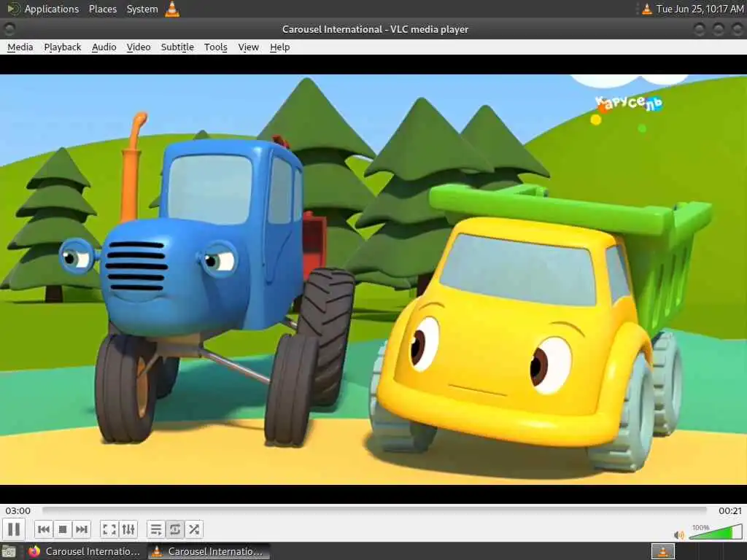Select VLC Carousel International taskbar entry
Screen dimensions: 747x560
(x=208, y=551)
